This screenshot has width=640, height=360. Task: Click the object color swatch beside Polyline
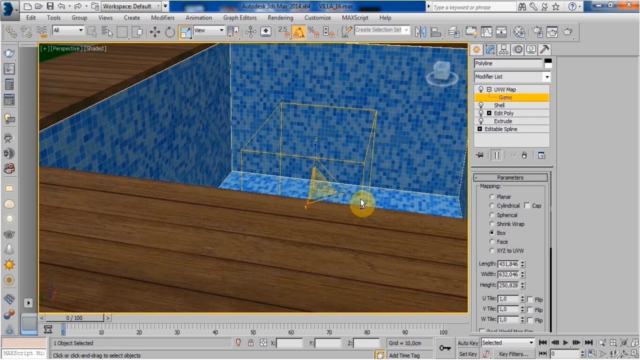548,63
